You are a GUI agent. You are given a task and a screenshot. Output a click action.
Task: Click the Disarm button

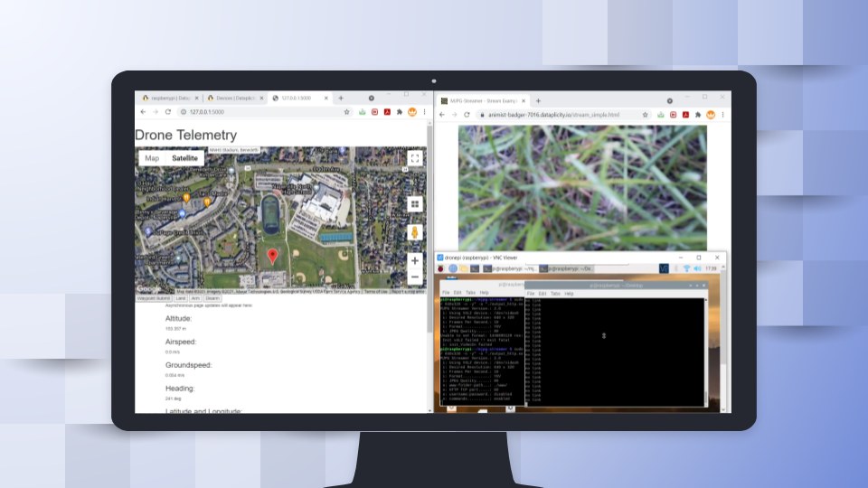212,298
